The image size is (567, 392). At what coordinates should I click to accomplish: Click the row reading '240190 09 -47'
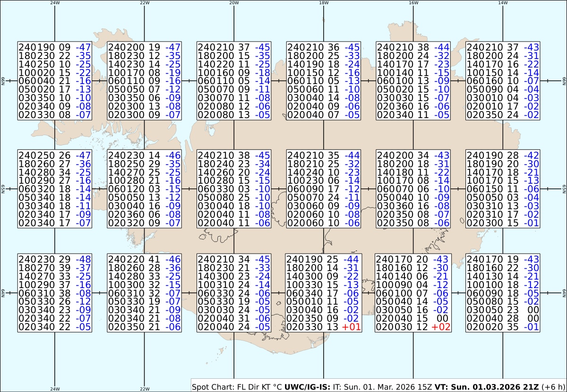coord(55,47)
